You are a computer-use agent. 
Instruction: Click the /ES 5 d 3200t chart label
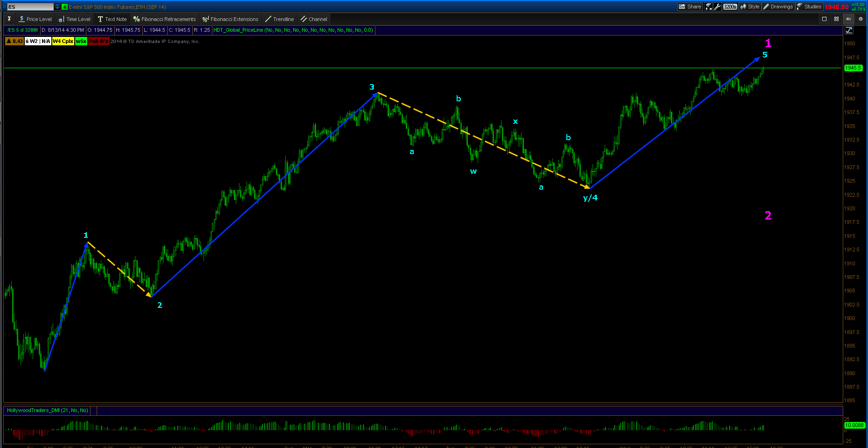(x=23, y=30)
